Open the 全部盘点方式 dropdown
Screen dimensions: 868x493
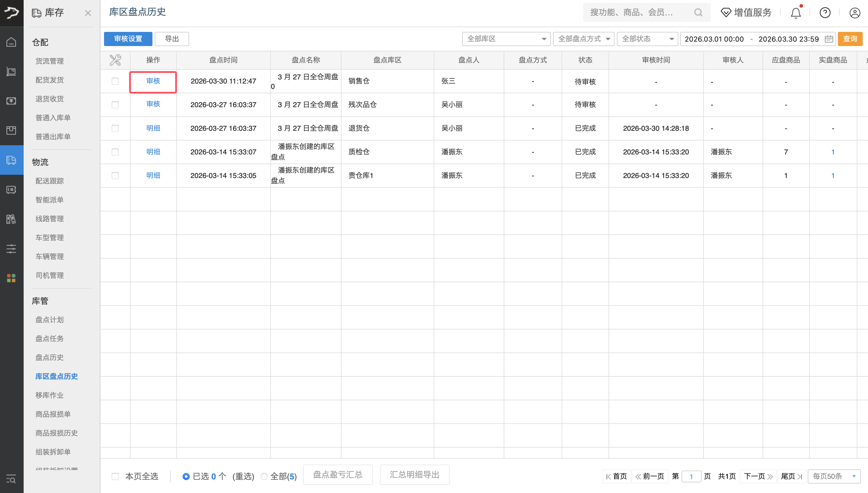pos(583,39)
